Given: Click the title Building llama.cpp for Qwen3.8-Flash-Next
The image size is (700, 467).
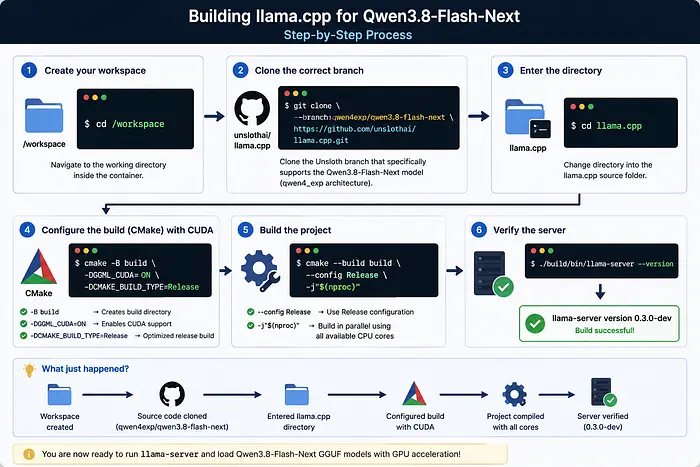Looking at the screenshot, I should tap(354, 16).
